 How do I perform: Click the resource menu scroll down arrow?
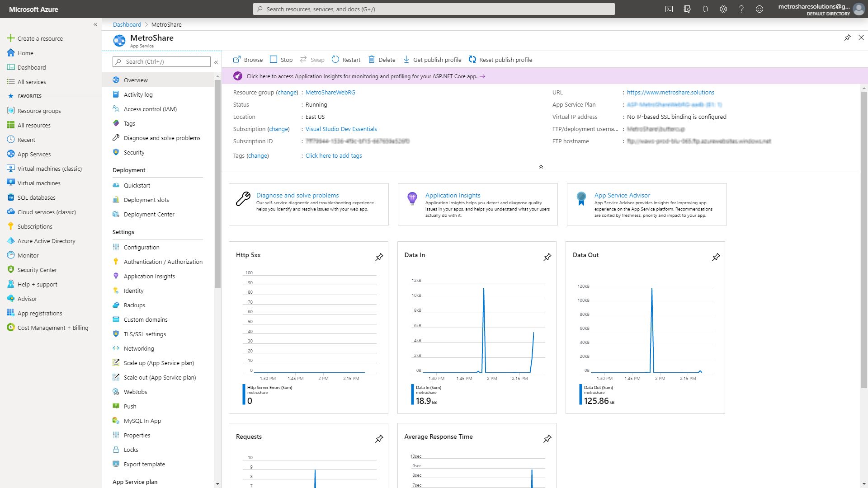[x=218, y=484]
